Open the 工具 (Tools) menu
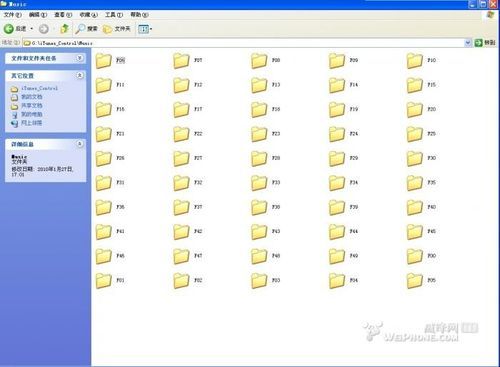The height and width of the screenshot is (367, 500). point(114,15)
